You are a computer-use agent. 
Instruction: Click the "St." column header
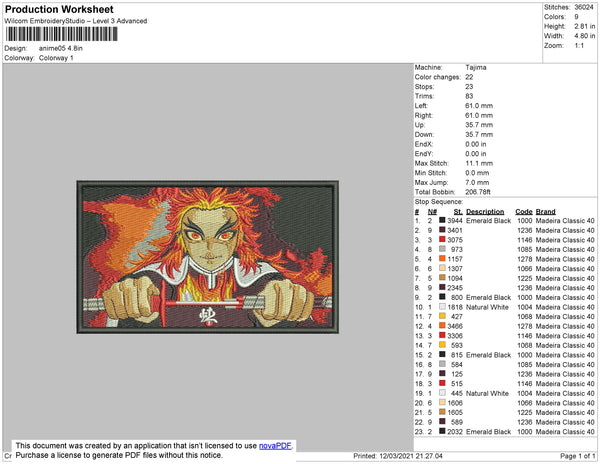click(x=458, y=212)
